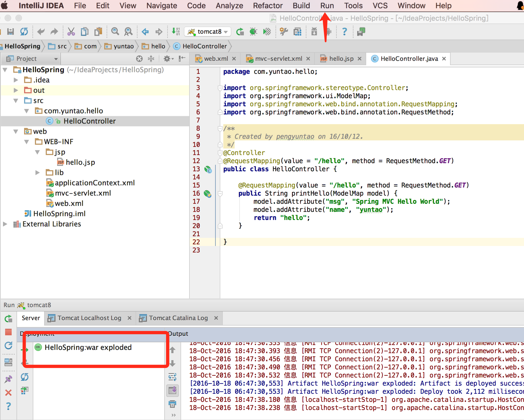The width and height of the screenshot is (524, 420).
Task: Open the tomcat8 run configuration dropdown
Action: pos(208,32)
